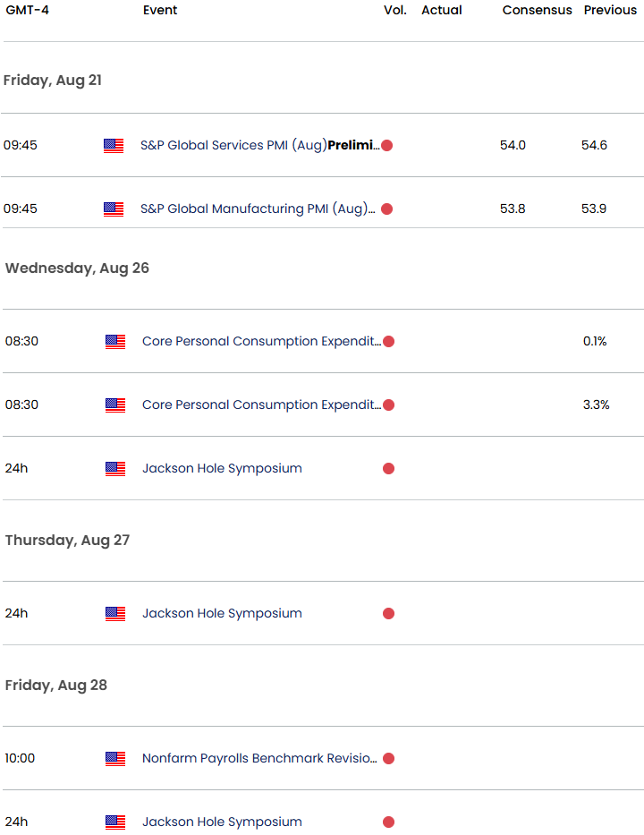Open Friday Aug 28 Jackson Hole Symposium event
Image resolution: width=644 pixels, height=835 pixels.
(x=222, y=822)
